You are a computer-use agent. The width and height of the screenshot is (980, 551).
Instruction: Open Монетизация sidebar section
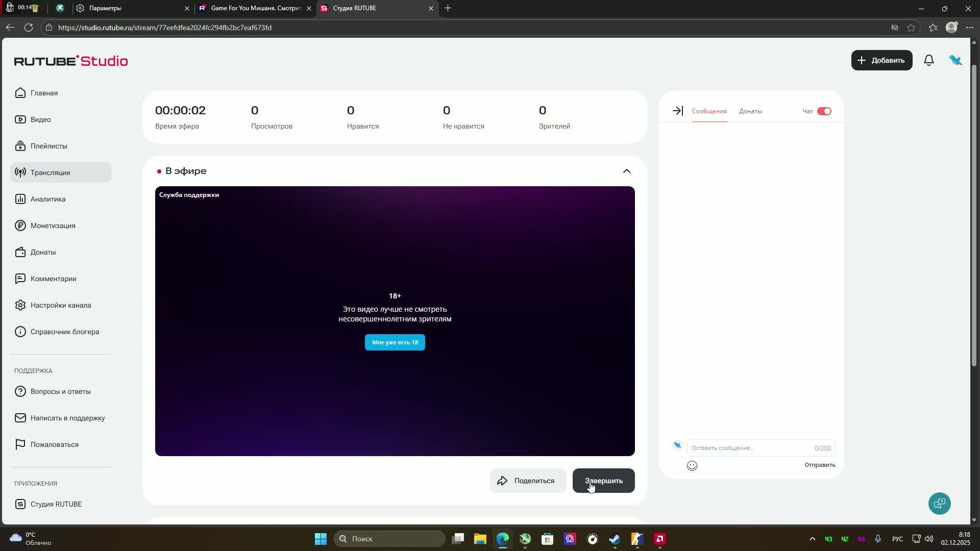53,226
